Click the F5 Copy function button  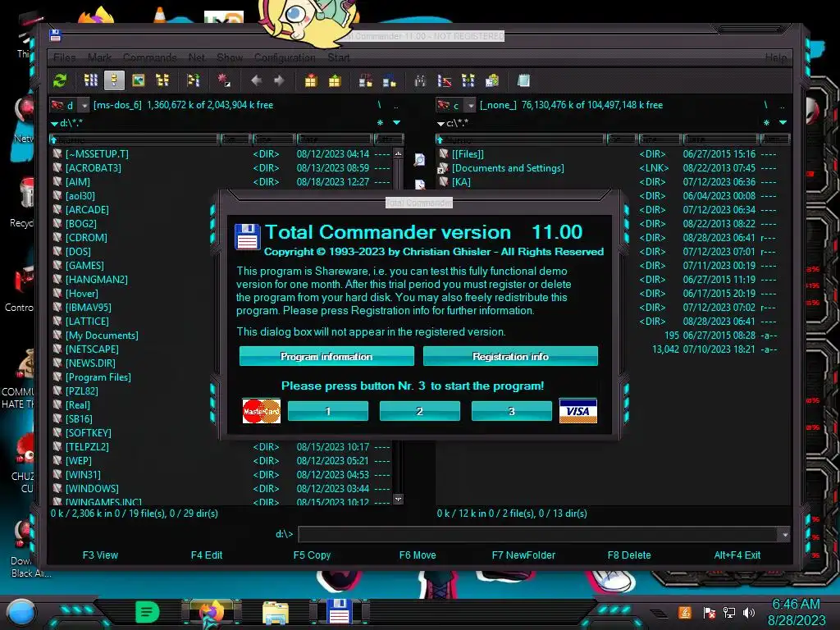point(312,555)
